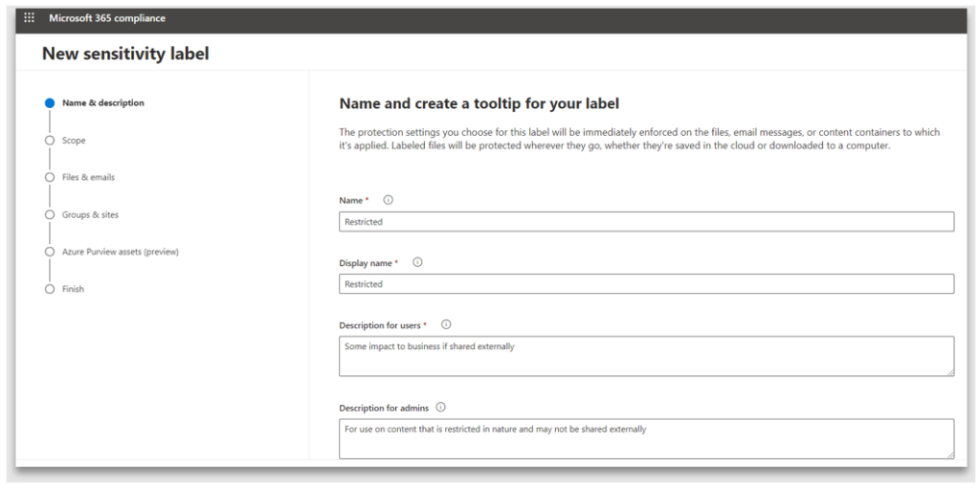Click inside the Description for users textarea
Image resolution: width=980 pixels, height=488 pixels.
point(646,356)
